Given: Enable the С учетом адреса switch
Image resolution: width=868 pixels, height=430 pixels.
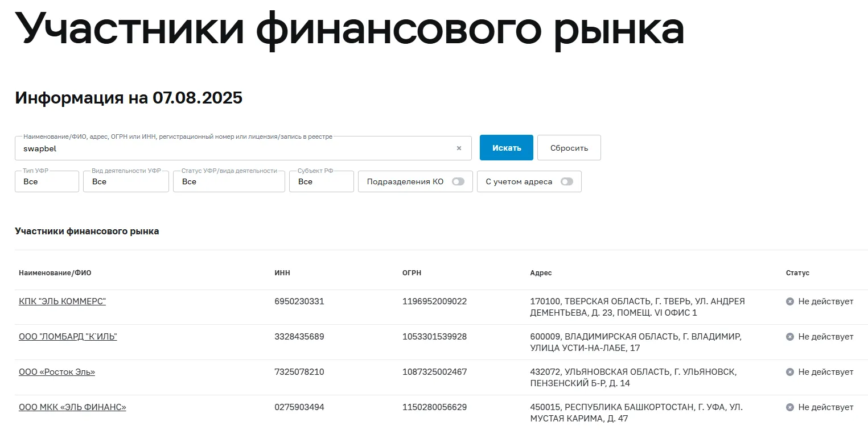Looking at the screenshot, I should (x=567, y=181).
